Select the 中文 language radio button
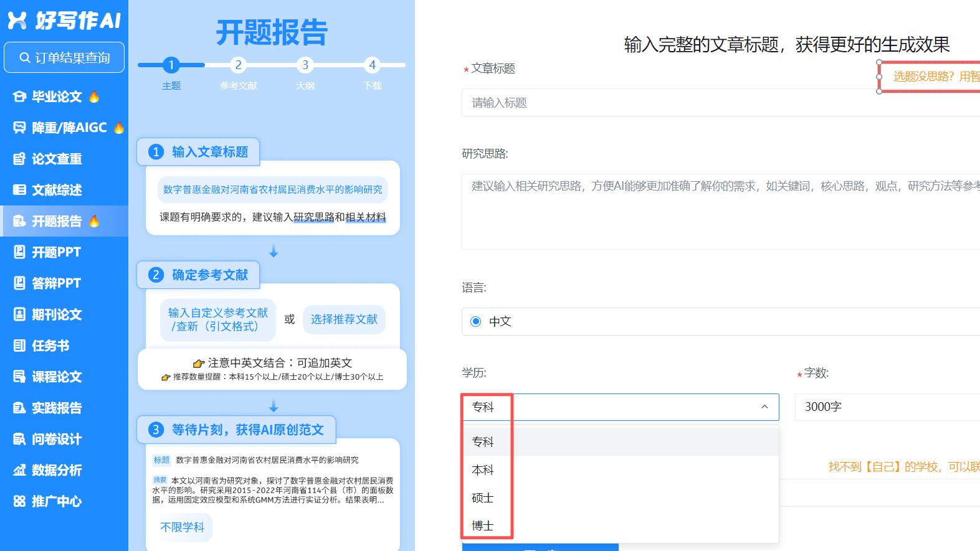Viewport: 980px width, 551px height. point(476,321)
